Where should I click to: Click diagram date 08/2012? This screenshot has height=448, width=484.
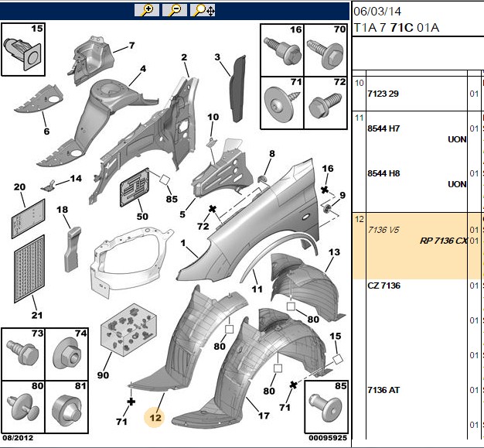[18, 438]
